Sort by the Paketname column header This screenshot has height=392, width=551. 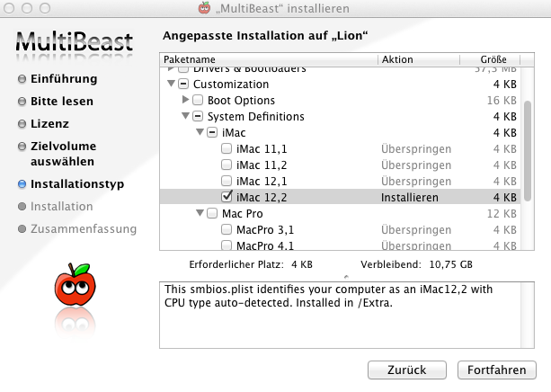(269, 59)
